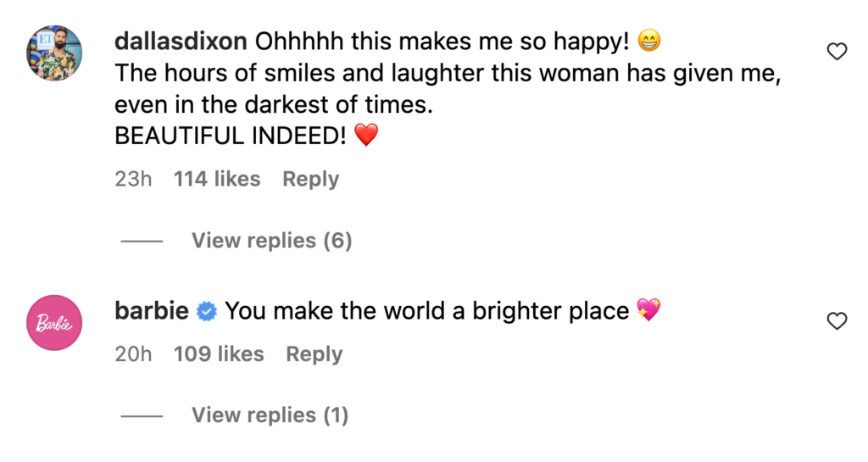Image resolution: width=868 pixels, height=462 pixels.
Task: Click the barbie username
Action: tap(152, 311)
